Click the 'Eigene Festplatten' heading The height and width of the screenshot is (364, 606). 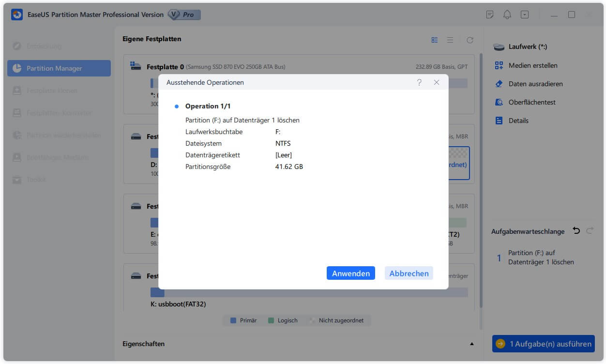pyautogui.click(x=152, y=39)
